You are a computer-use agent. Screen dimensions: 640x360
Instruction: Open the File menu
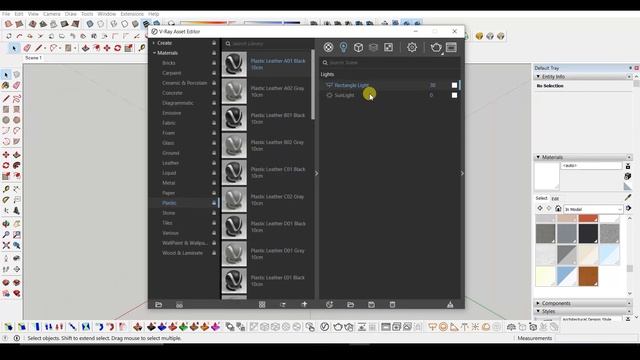[x=6, y=14]
